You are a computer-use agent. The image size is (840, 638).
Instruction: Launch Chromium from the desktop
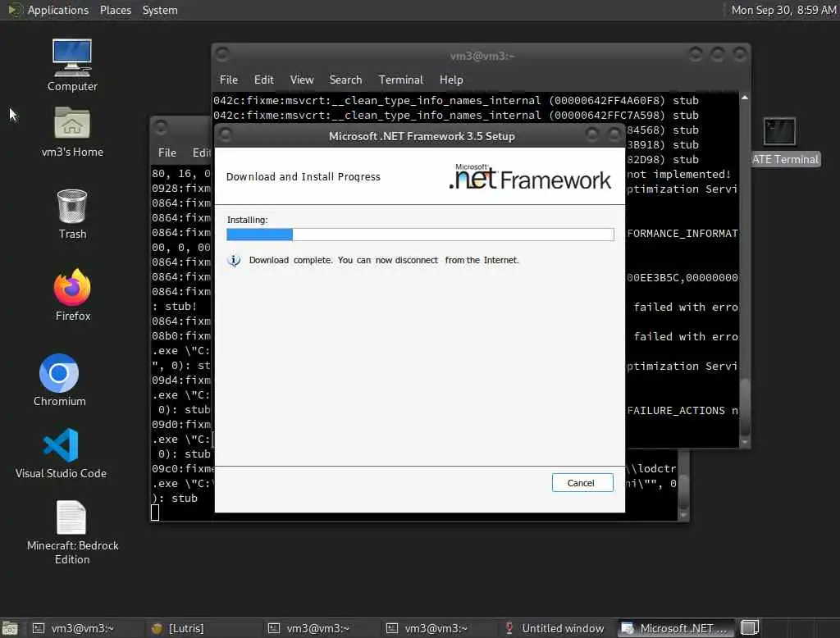pyautogui.click(x=59, y=380)
